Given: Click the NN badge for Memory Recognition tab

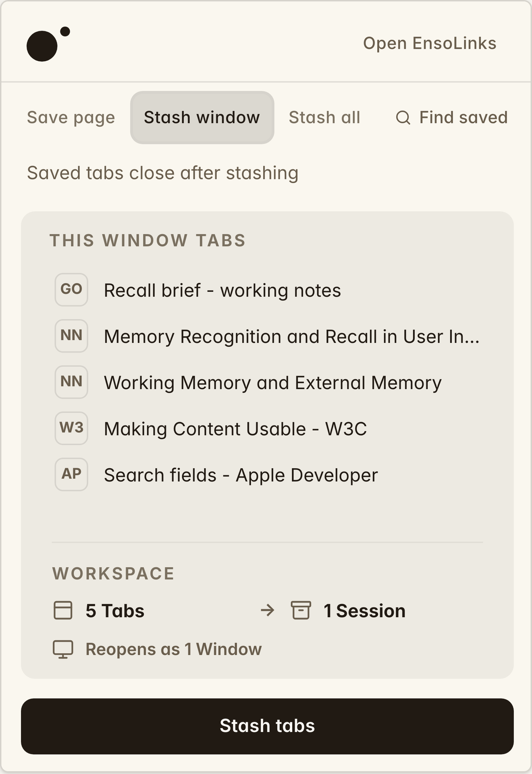Looking at the screenshot, I should coord(71,336).
